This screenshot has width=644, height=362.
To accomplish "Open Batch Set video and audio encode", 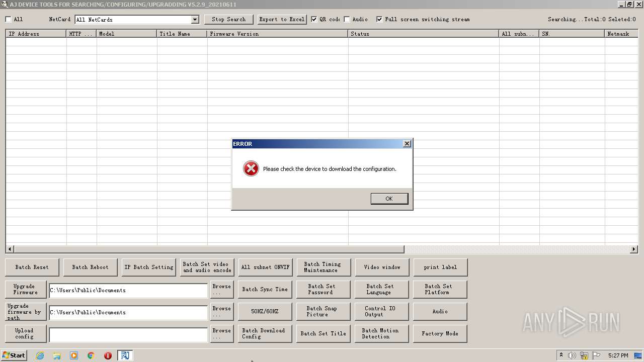I will [207, 267].
